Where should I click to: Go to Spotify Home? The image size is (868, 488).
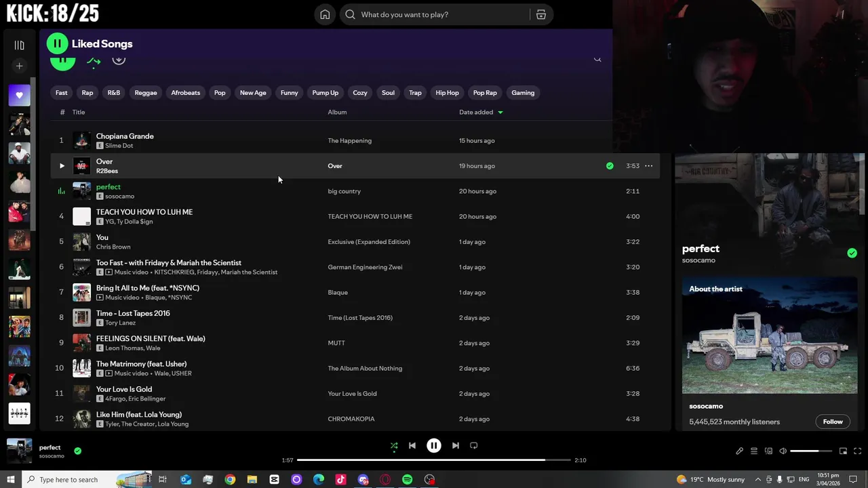[325, 14]
